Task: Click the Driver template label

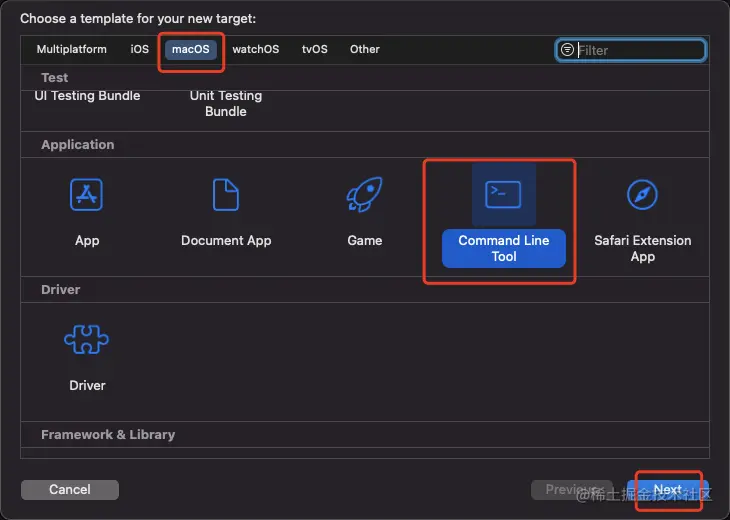Action: 87,385
